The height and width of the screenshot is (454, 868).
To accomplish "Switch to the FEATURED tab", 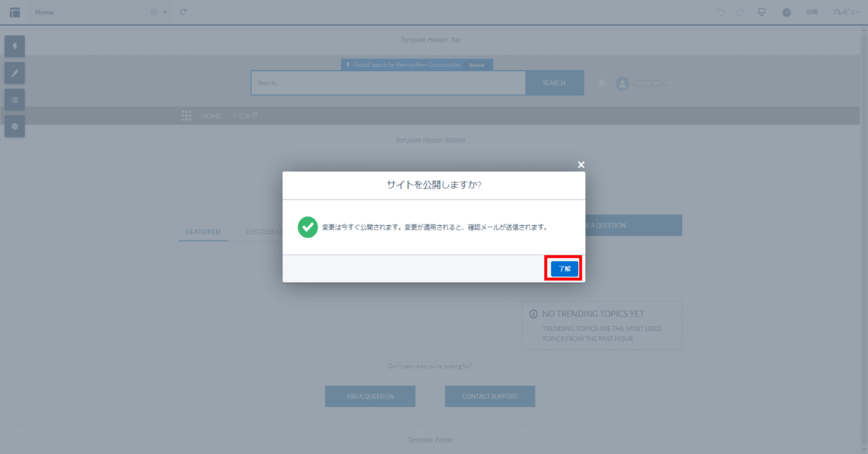I will click(x=203, y=232).
